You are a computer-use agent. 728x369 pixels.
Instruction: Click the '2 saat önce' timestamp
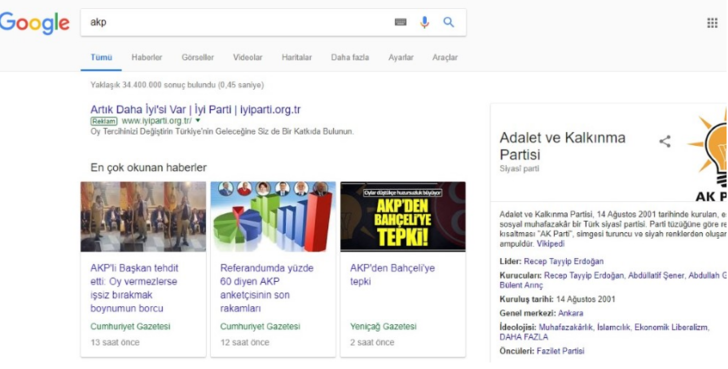point(372,343)
